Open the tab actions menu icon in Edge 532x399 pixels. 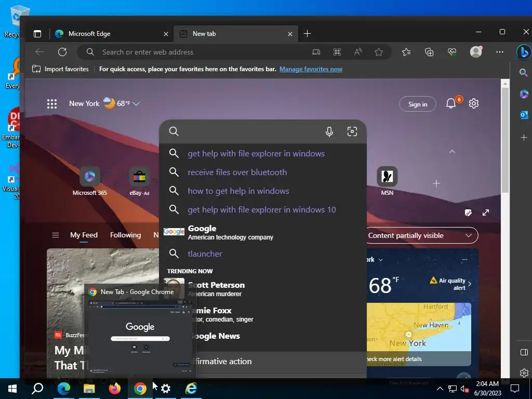37,34
